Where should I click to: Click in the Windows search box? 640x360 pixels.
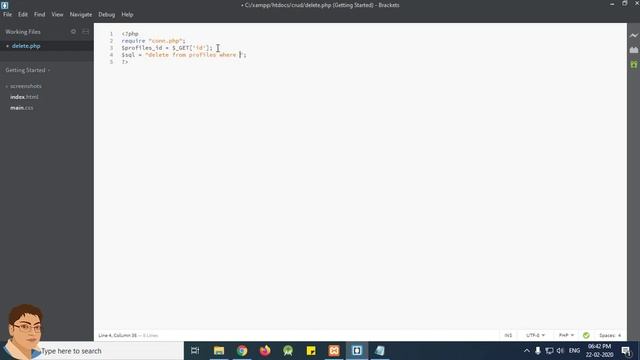[110, 351]
